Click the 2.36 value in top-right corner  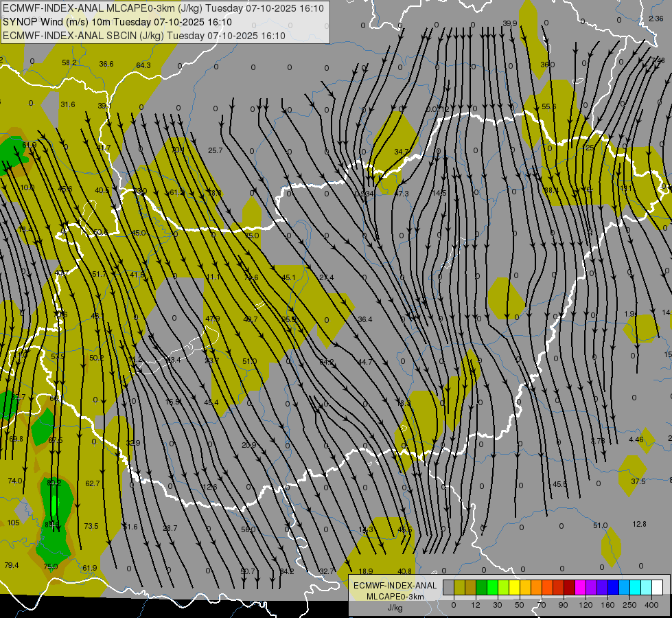(656, 19)
